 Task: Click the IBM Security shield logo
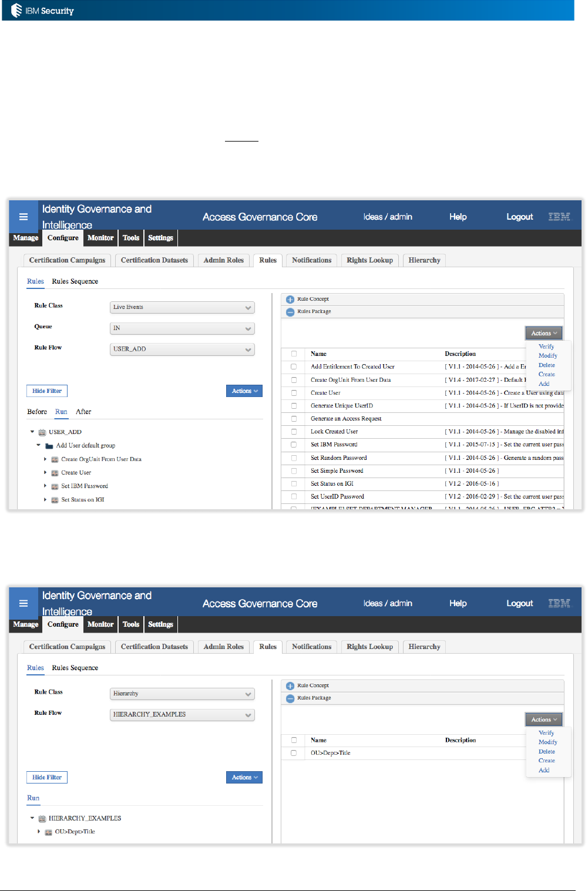click(16, 10)
